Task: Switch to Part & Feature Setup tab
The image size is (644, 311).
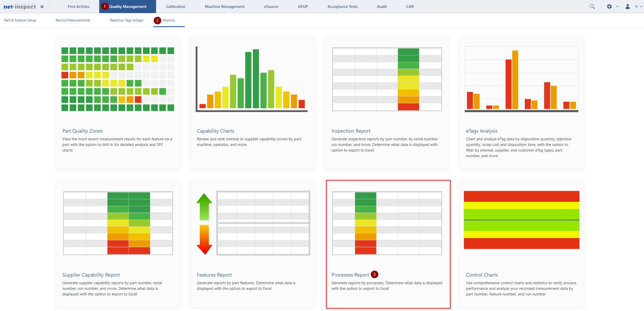Action: point(20,20)
